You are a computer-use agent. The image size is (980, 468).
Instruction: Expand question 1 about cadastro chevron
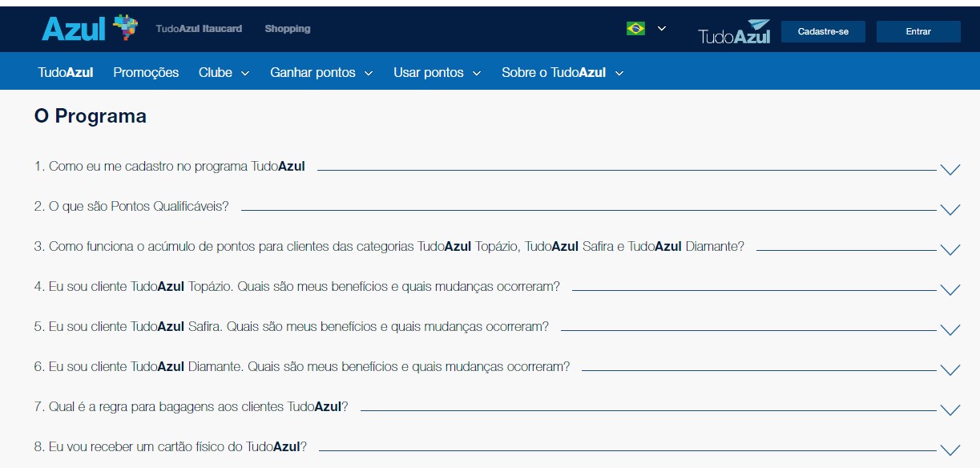(x=950, y=169)
